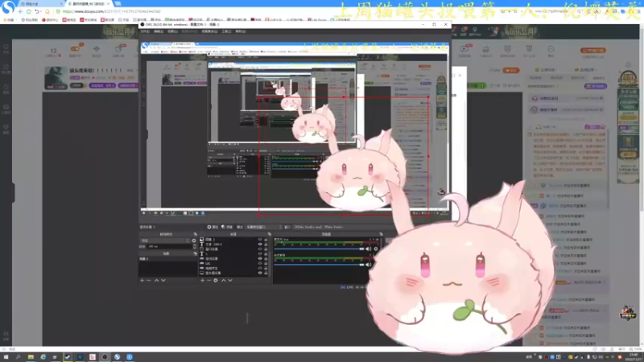Click browser address bar with douyu URL
This screenshot has width=644, height=362.
(x=111, y=11)
